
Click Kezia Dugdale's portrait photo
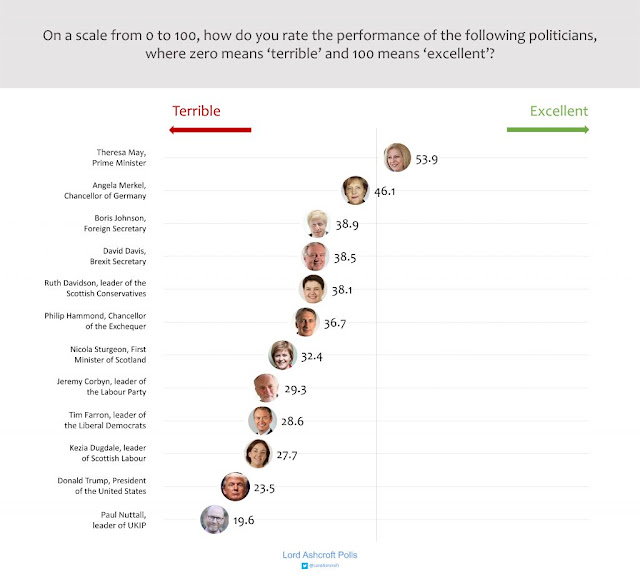pyautogui.click(x=258, y=454)
